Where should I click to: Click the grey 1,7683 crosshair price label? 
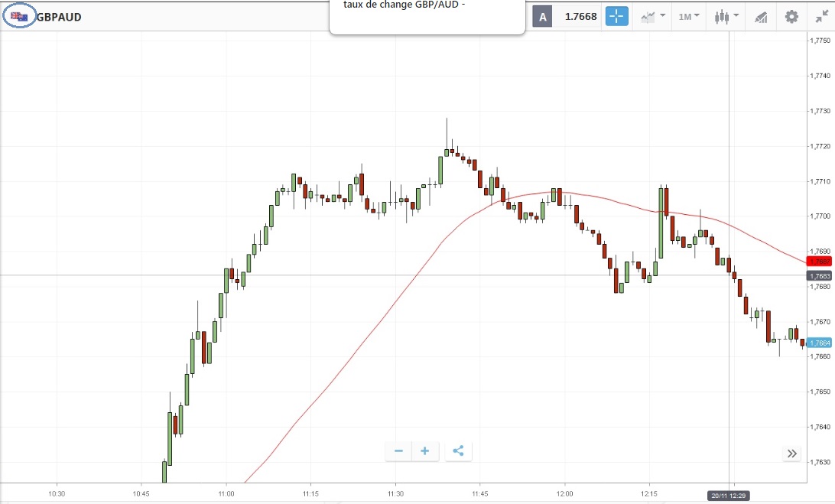click(820, 276)
